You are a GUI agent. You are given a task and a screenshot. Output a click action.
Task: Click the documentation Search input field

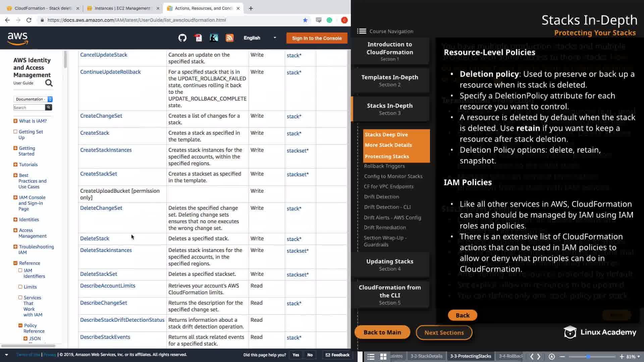coord(29,107)
